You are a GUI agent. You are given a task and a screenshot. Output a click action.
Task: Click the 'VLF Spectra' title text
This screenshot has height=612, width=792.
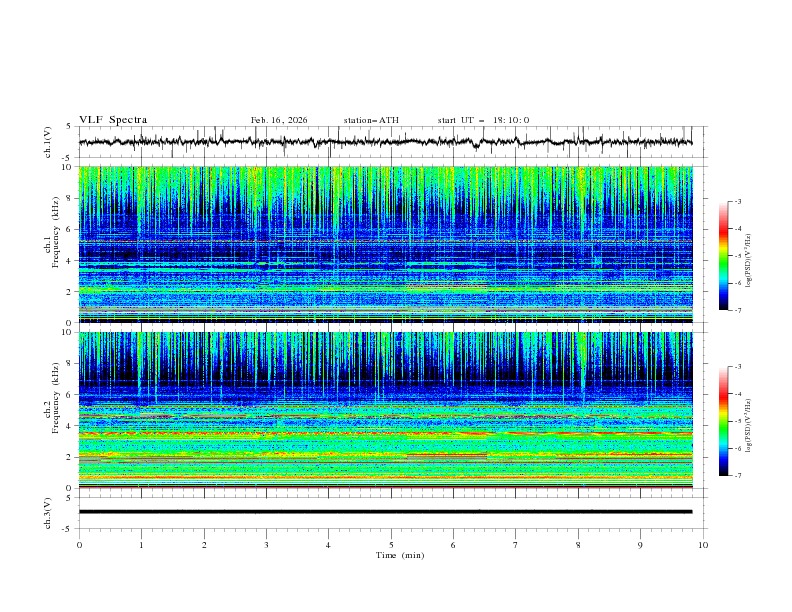(113, 120)
